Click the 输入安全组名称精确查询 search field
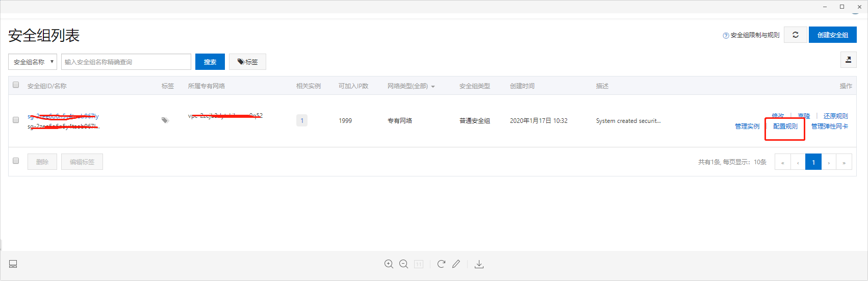 126,62
